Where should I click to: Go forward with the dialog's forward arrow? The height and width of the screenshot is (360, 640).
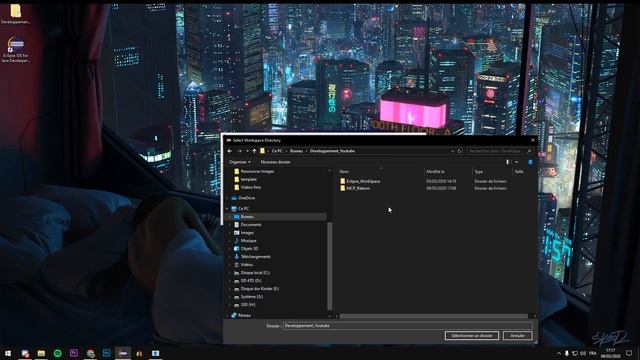(239, 151)
